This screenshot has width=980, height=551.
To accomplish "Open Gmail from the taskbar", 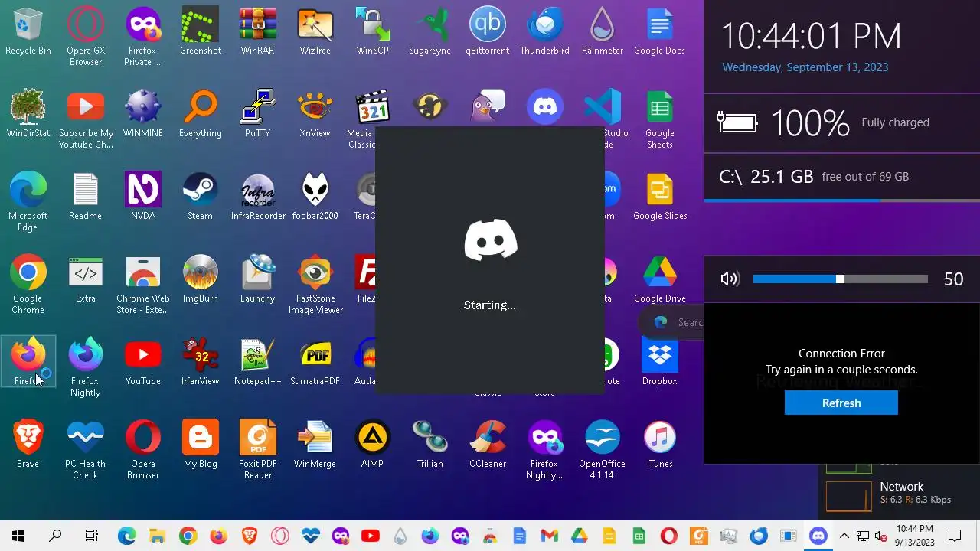I will [x=549, y=536].
